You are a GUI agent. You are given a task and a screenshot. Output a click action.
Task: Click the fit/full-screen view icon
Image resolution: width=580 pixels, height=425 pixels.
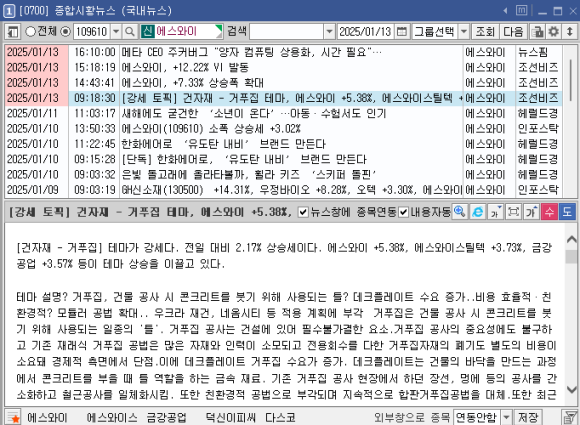513,212
